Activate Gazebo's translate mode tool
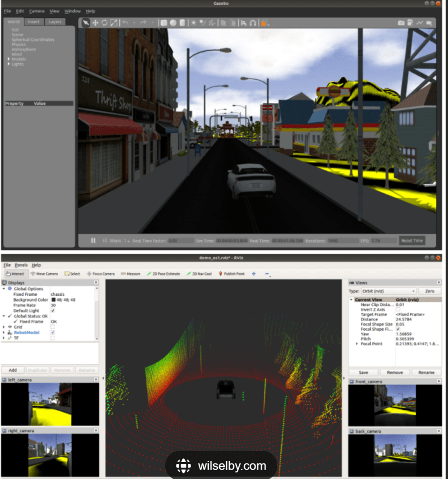 (95, 22)
